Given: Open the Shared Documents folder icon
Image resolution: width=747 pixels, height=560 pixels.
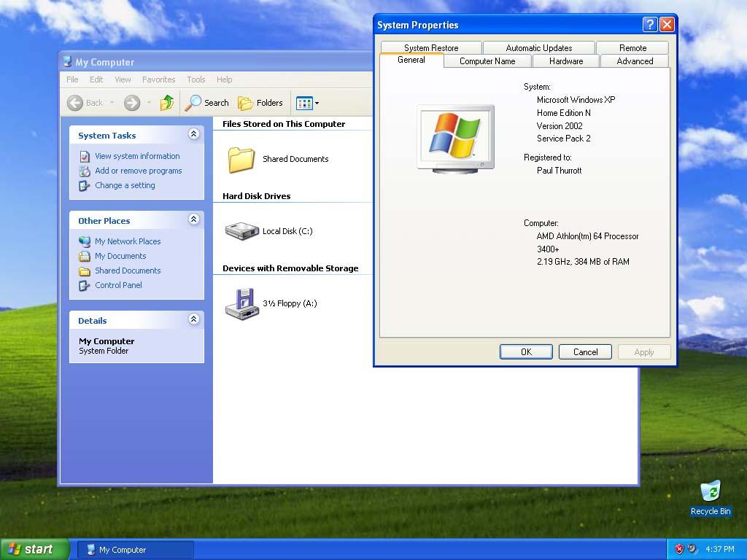Looking at the screenshot, I should pos(241,159).
